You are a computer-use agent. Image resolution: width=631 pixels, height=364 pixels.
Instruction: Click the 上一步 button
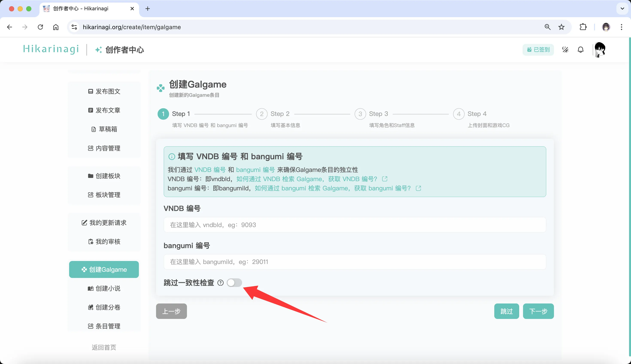click(x=171, y=311)
